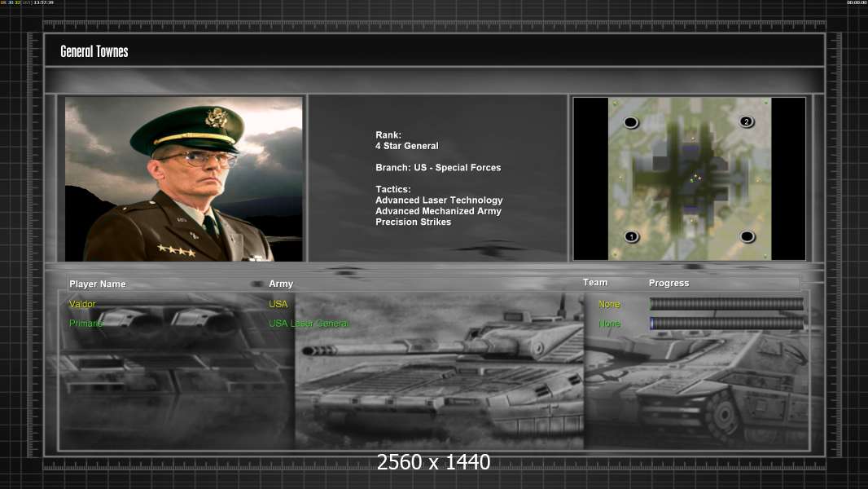Click the 'Rank:' label
868x489 pixels.
388,135
